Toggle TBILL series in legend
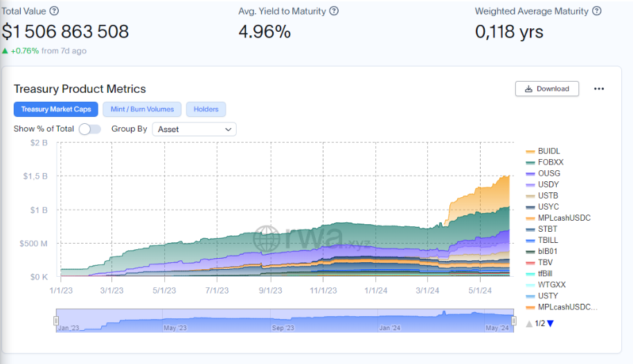Viewport: 633px width, 364px height. point(542,240)
